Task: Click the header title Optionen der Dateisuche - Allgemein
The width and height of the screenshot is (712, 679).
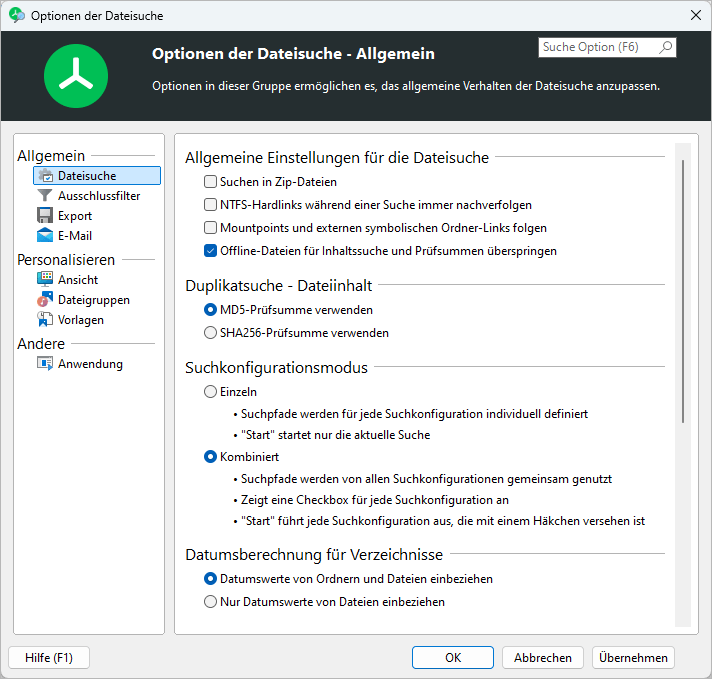Action: [x=293, y=54]
